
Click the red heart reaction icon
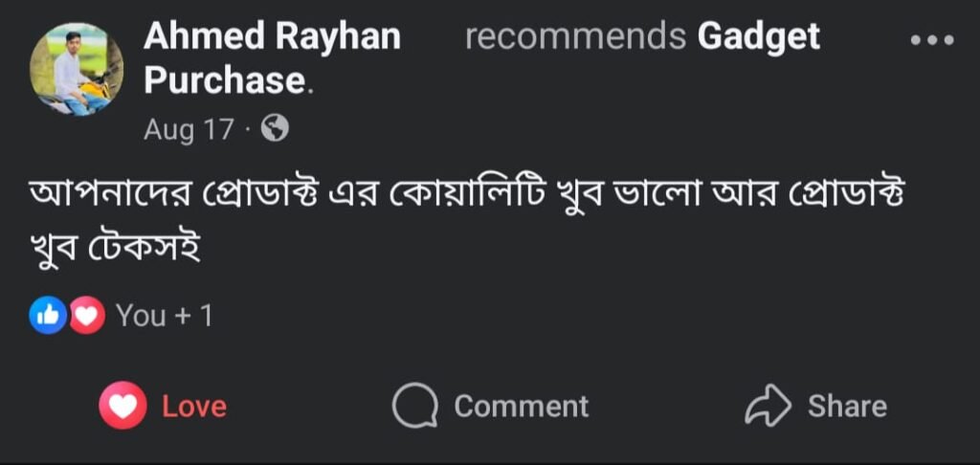pos(86,316)
